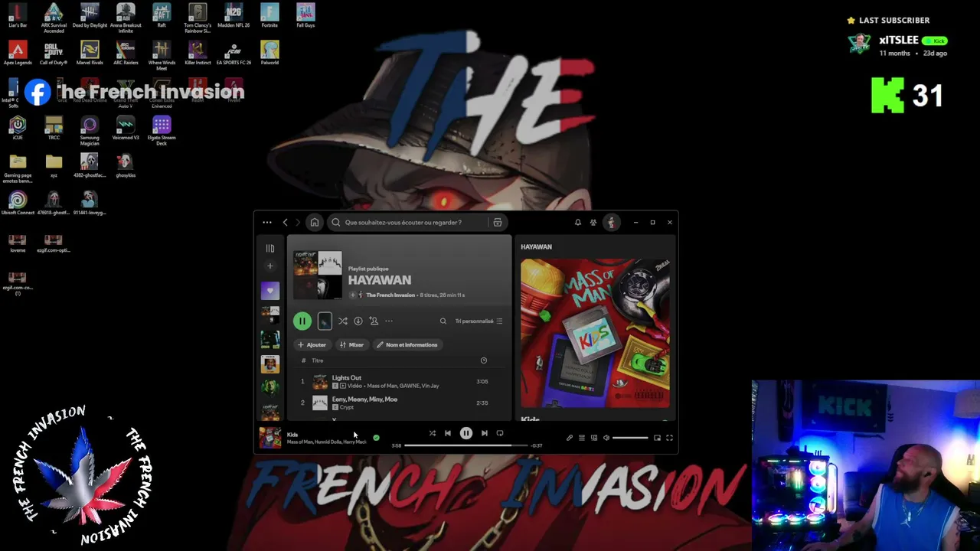This screenshot has width=980, height=551.
Task: Toggle the lyrics microphone icon
Action: pos(570,438)
